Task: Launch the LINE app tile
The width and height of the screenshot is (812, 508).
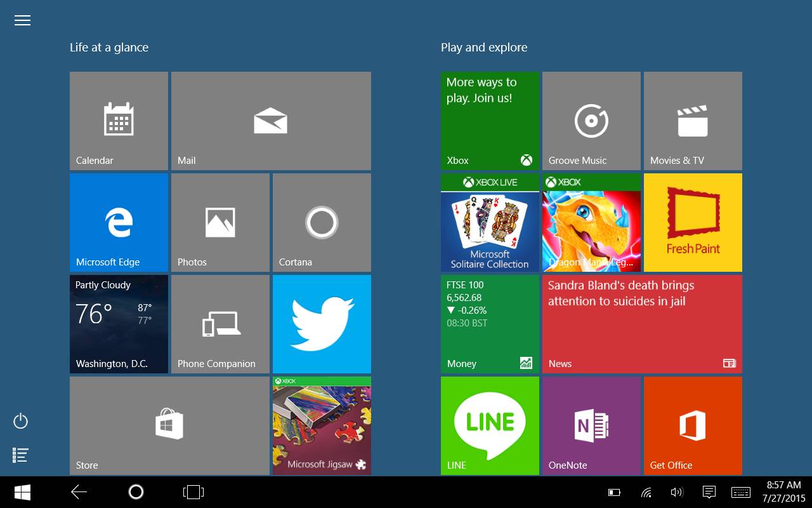Action: point(490,425)
